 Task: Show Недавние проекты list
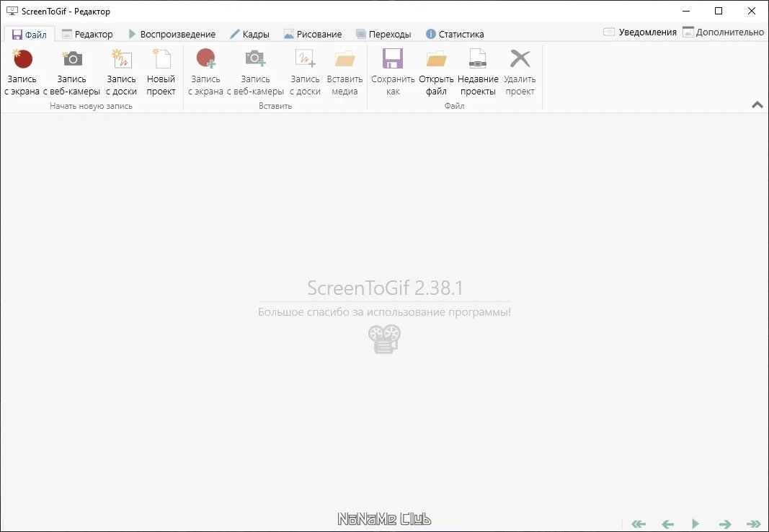478,72
